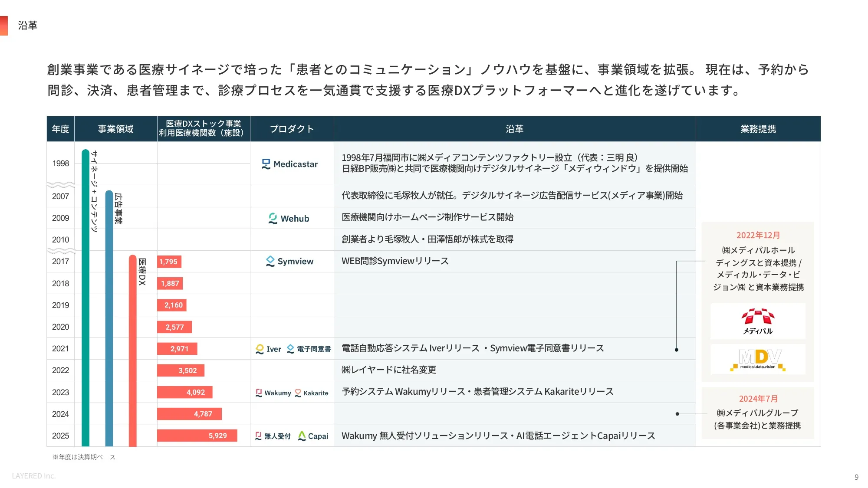
Task: Click the 医療機関向けホームページ制作サービス開始 entry
Action: tap(427, 217)
